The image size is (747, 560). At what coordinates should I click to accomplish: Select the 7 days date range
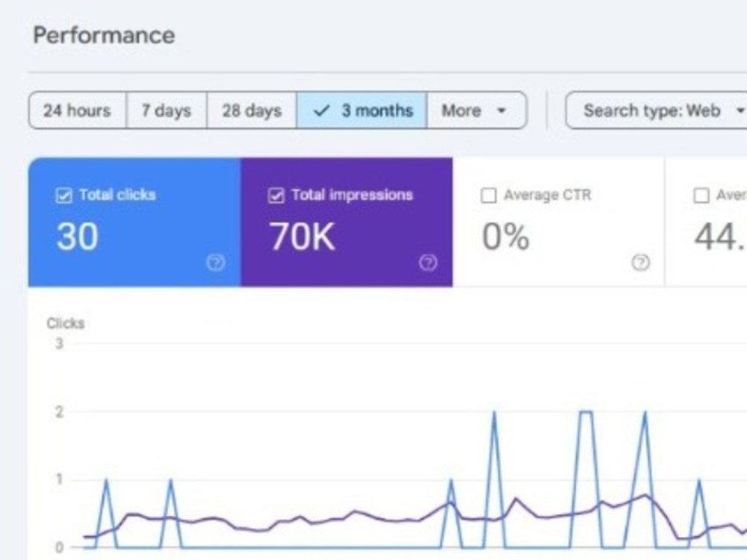(167, 111)
